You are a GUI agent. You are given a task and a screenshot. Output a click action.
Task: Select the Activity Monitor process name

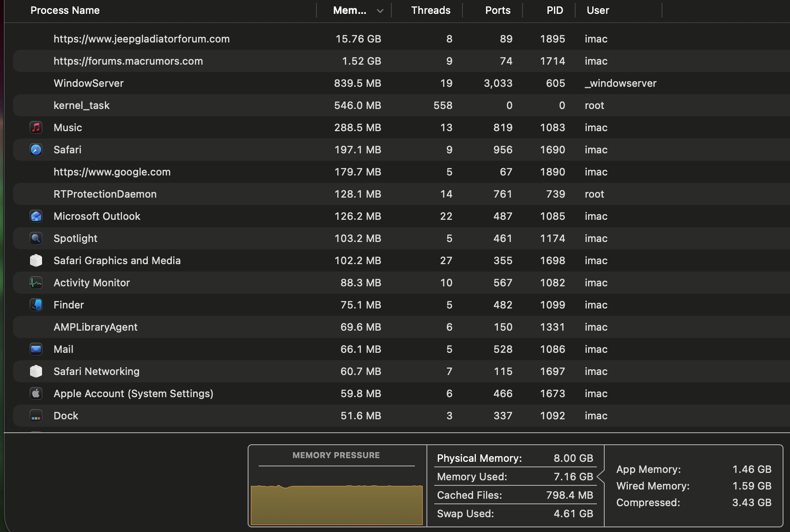[x=91, y=283]
